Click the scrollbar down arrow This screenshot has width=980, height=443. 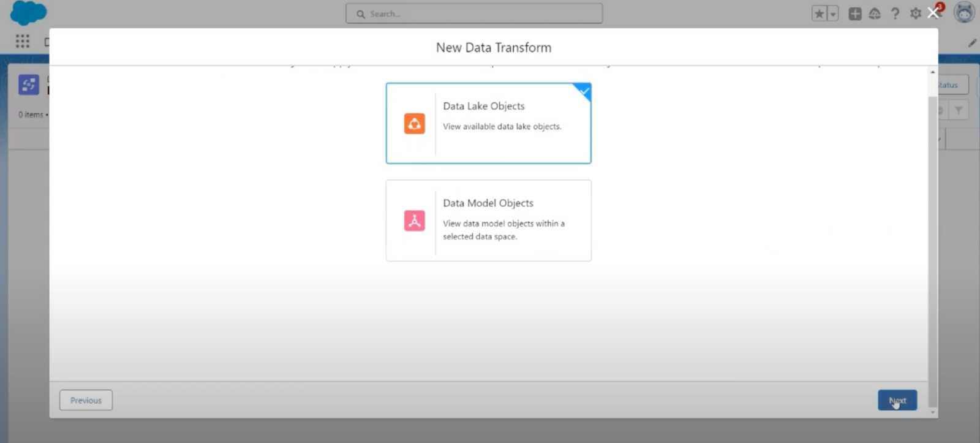pyautogui.click(x=933, y=412)
